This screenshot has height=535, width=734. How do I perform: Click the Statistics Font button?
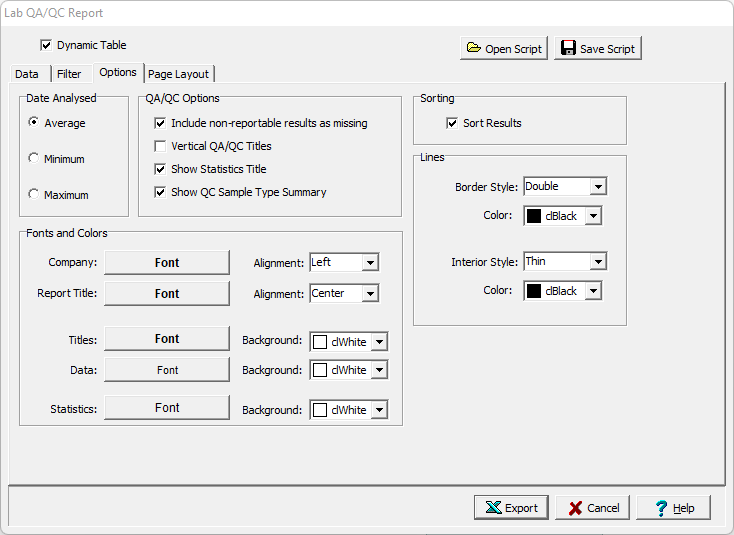[167, 408]
